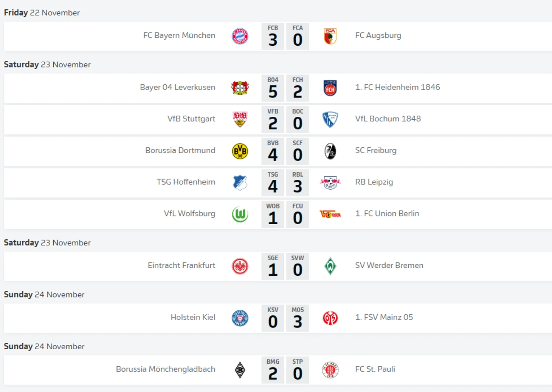Image resolution: width=552 pixels, height=392 pixels.
Task: Click the RB Leipzig bulls logo
Action: [330, 183]
